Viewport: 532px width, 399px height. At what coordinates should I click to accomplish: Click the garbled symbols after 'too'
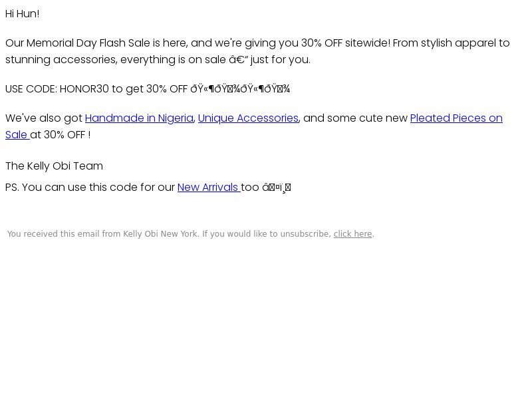[277, 188]
